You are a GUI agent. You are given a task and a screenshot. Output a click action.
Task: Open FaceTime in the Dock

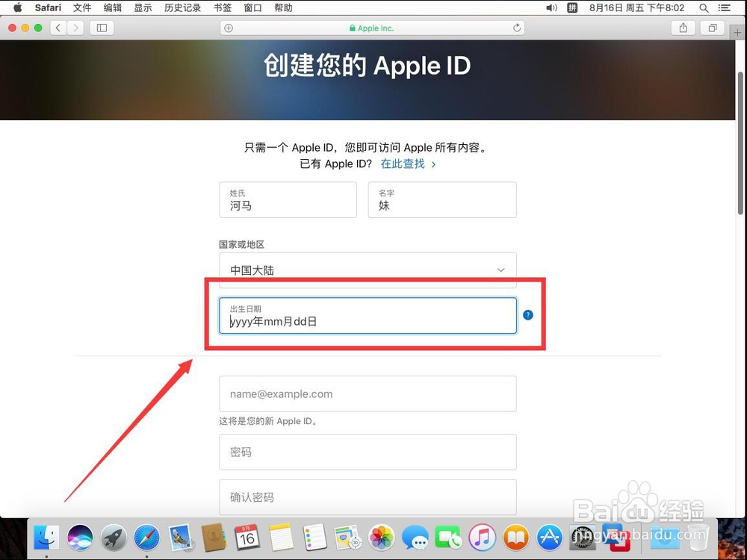tap(447, 538)
